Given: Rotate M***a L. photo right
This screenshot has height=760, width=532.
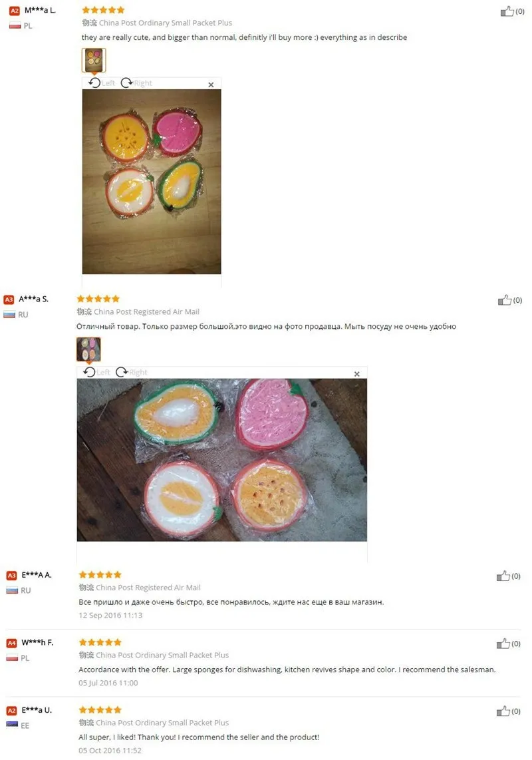Looking at the screenshot, I should click(x=136, y=83).
